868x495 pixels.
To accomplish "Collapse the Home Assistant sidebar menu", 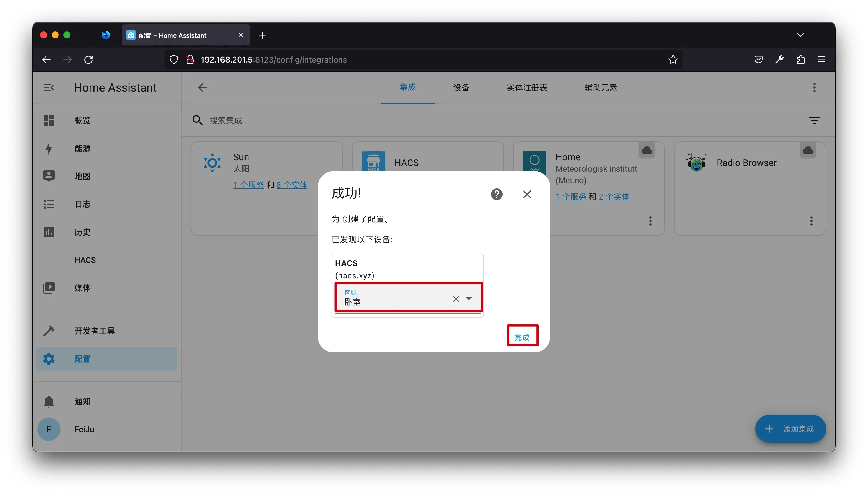I will pos(49,88).
